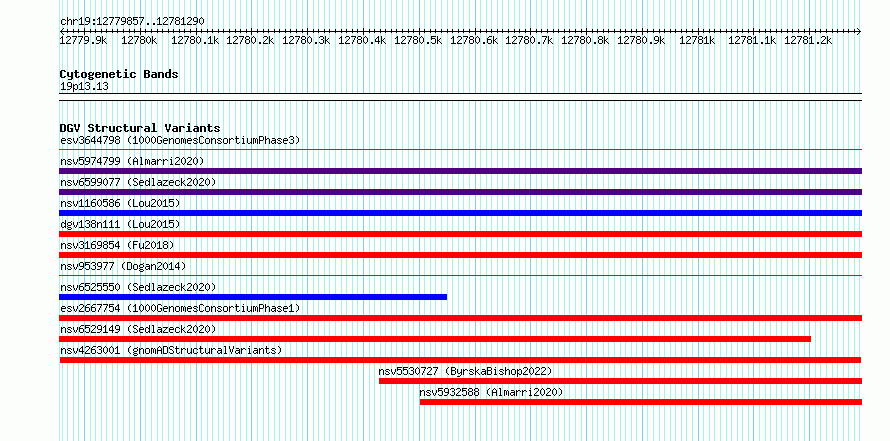Click the 12780.3k ruler position
The image size is (890, 441).
[x=307, y=40]
